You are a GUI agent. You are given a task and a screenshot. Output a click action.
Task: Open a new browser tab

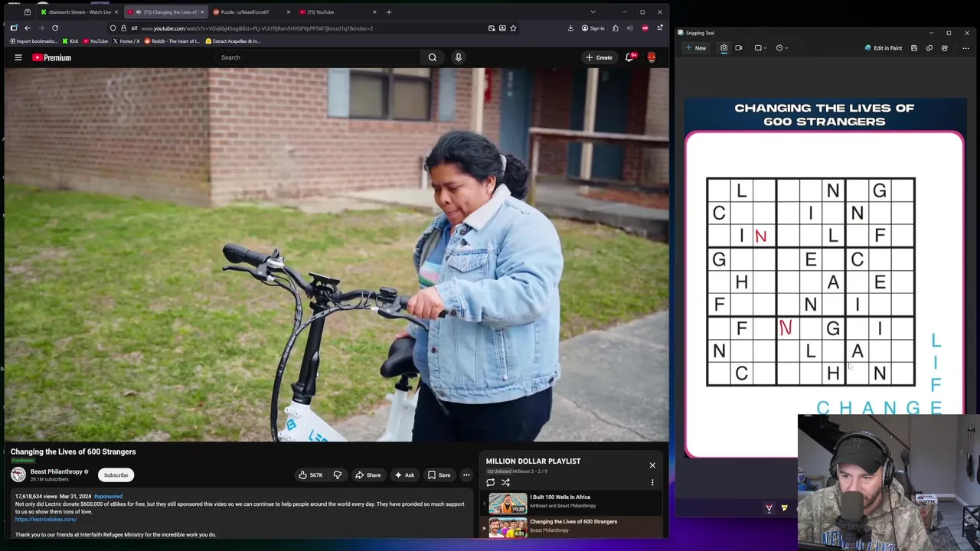tap(389, 12)
